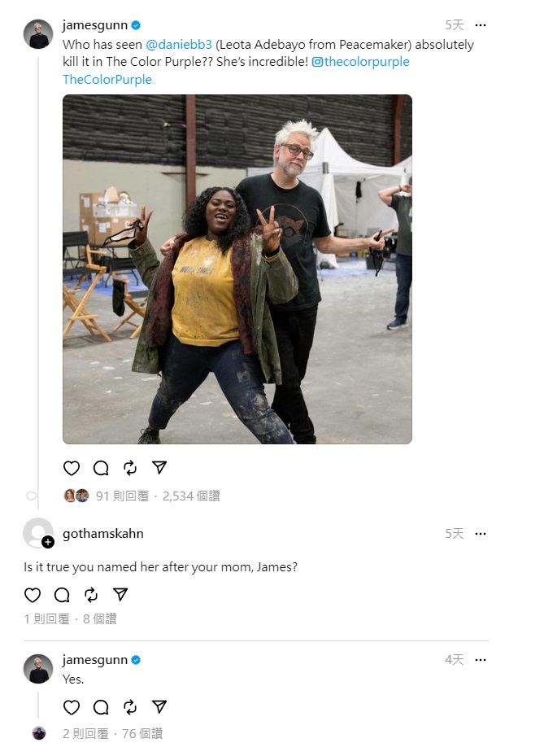This screenshot has width=544, height=756.
Task: Repost the Color Purple post
Action: [130, 468]
